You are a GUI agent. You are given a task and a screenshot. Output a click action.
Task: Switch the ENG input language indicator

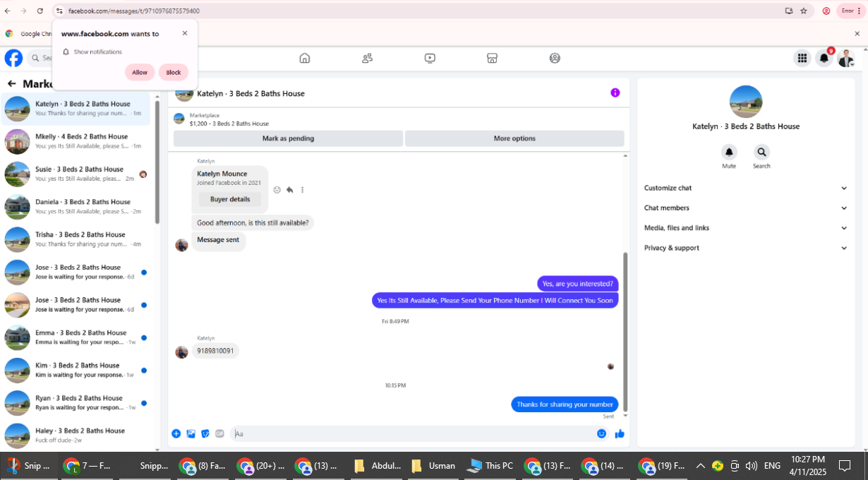(x=772, y=466)
